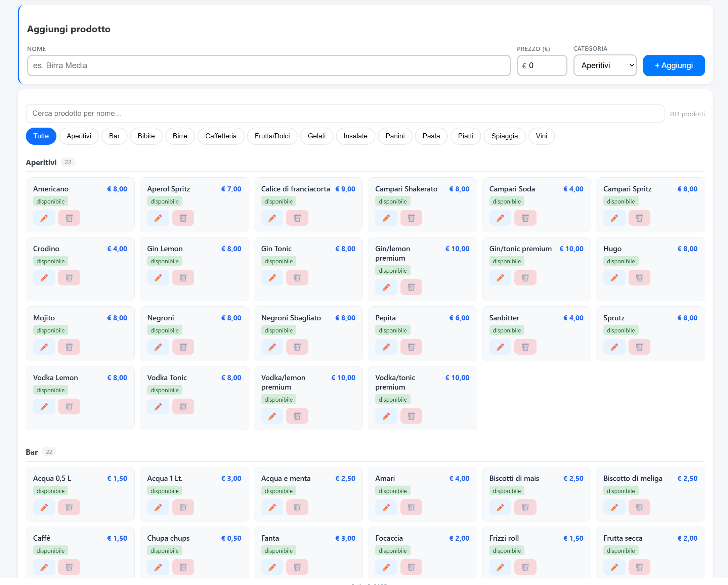728x585 pixels.
Task: Edit Acqua 0,5 L with pencil icon
Action: point(44,507)
